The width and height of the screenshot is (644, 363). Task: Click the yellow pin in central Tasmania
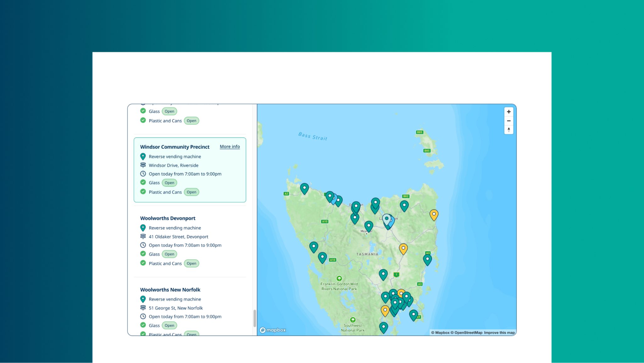403,249
